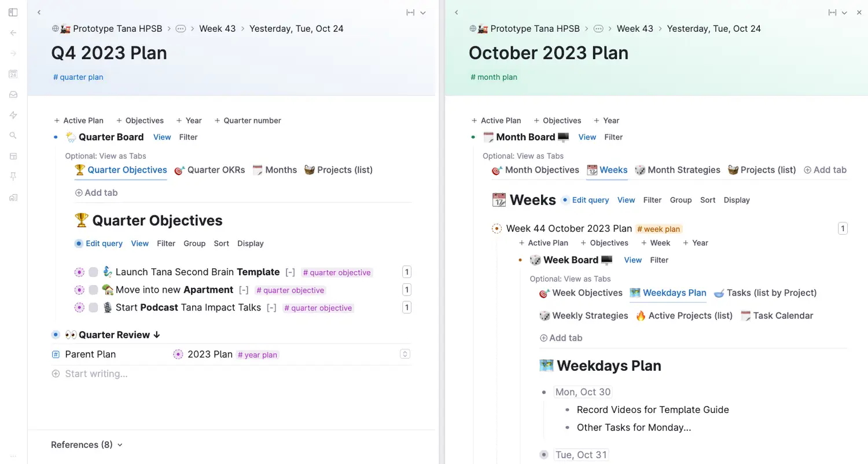Click Add tab in the Week Board
Viewport: 868px width, 464px height.
(x=560, y=338)
